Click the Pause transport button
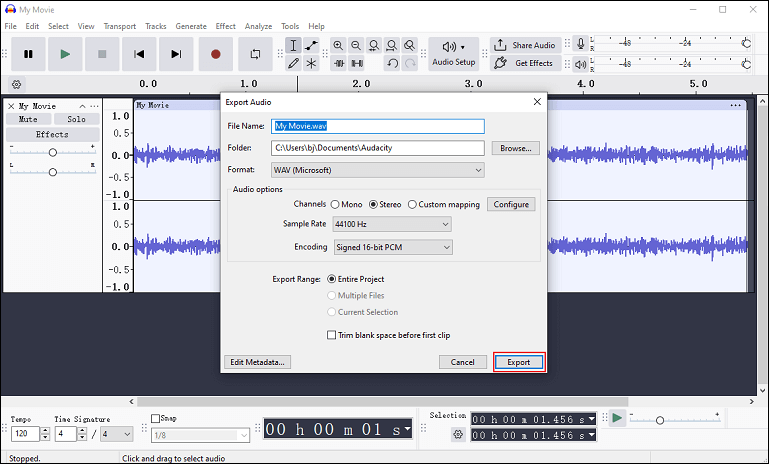This screenshot has height=464, width=769. (x=28, y=54)
